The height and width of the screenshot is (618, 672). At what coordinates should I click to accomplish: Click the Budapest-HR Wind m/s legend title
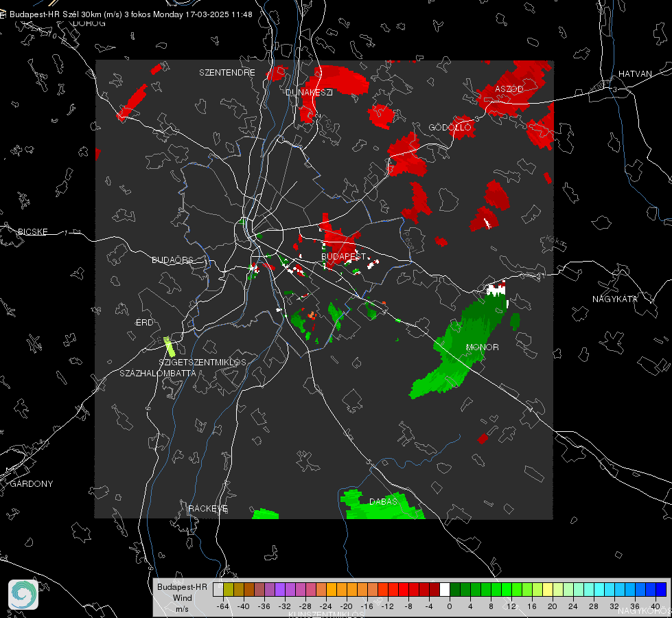tap(182, 597)
